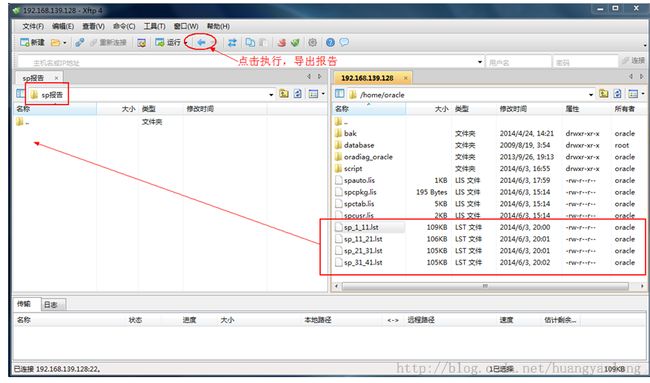650x383 pixels.
Task: Click the 密码 password field
Action: pos(585,62)
